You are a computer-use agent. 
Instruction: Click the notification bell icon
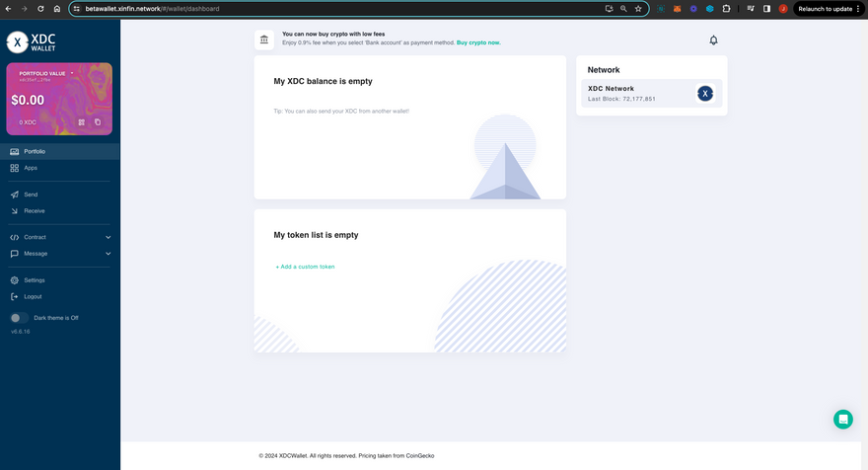click(x=713, y=40)
